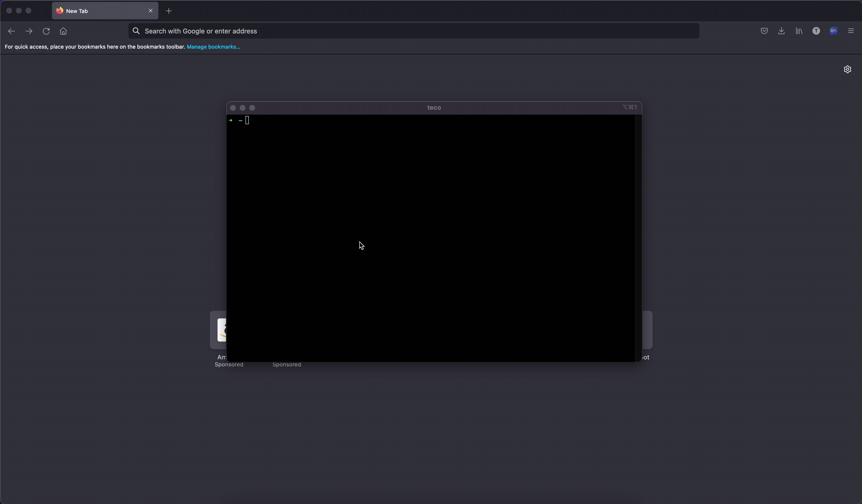Image resolution: width=862 pixels, height=504 pixels.
Task: Open a new tab with plus button
Action: click(169, 11)
